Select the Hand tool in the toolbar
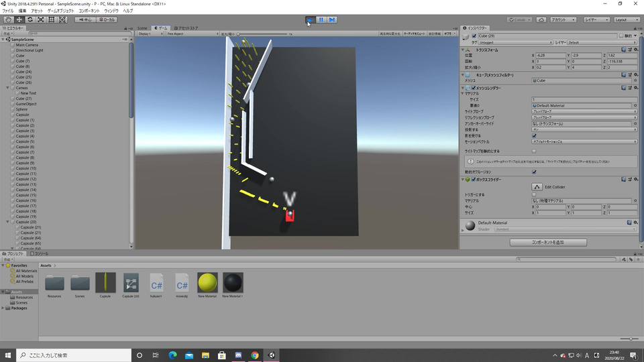 click(x=8, y=19)
